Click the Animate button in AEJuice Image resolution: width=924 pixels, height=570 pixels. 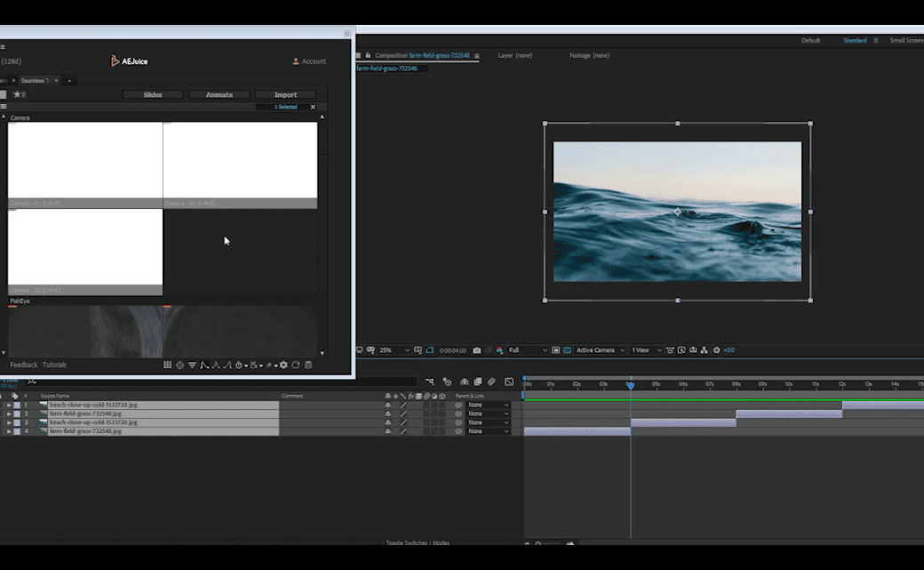click(x=219, y=94)
